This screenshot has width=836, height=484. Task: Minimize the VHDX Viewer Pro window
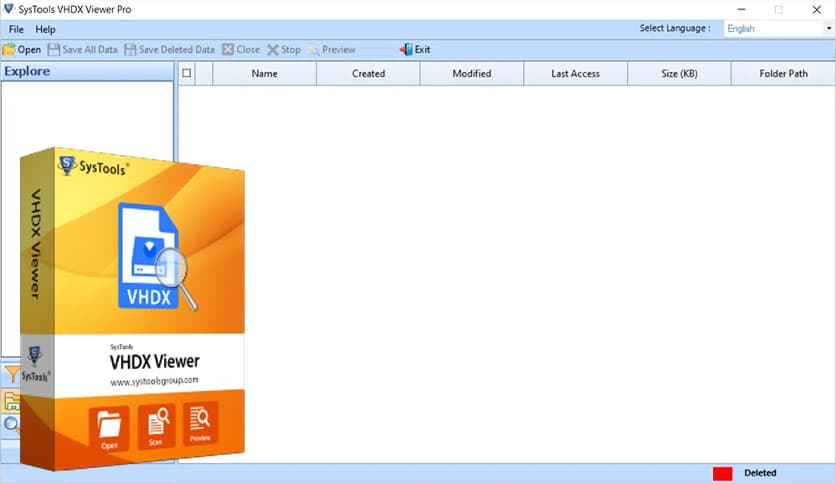click(741, 10)
